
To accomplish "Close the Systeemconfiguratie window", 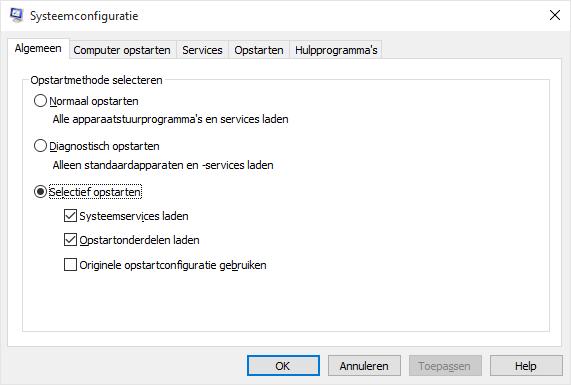I will pos(555,15).
